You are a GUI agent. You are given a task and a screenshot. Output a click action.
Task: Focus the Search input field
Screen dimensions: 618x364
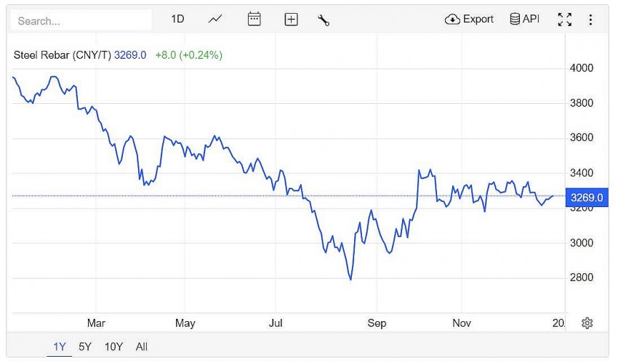80,21
